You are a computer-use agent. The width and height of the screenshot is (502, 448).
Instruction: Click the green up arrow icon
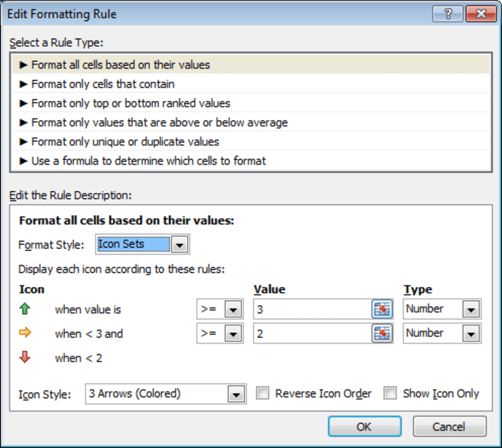pyautogui.click(x=25, y=309)
